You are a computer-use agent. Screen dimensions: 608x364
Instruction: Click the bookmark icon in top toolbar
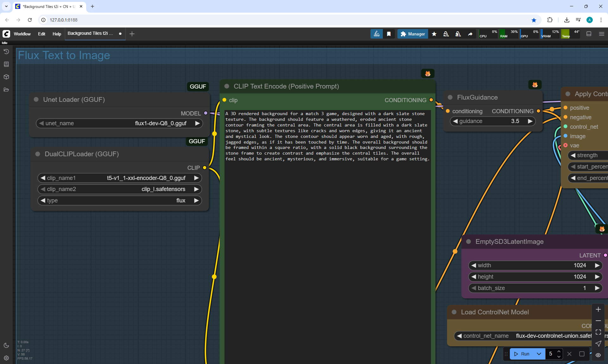point(389,34)
